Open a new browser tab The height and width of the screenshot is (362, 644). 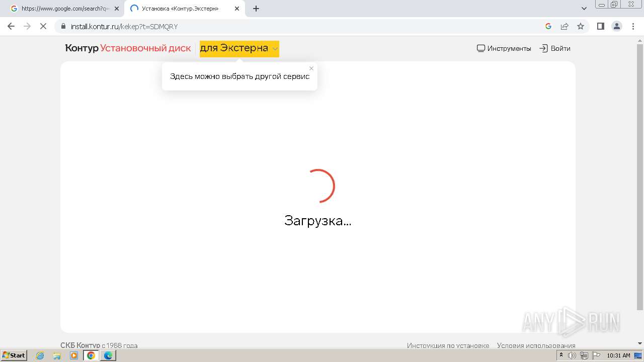(x=256, y=9)
